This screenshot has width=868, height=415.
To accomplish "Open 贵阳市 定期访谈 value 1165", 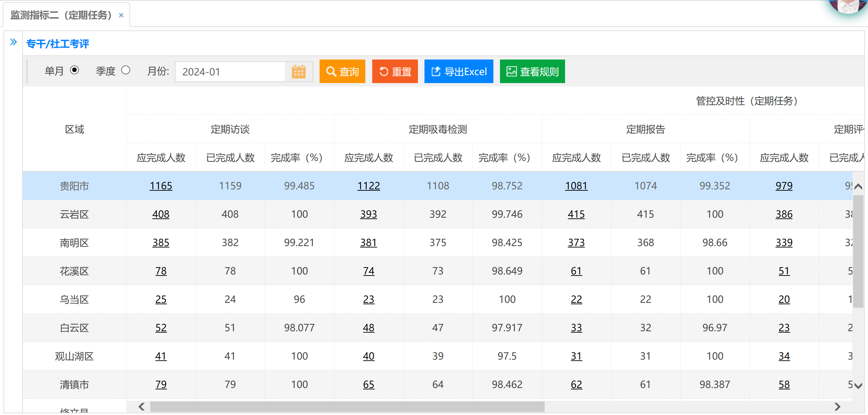I will (x=161, y=186).
